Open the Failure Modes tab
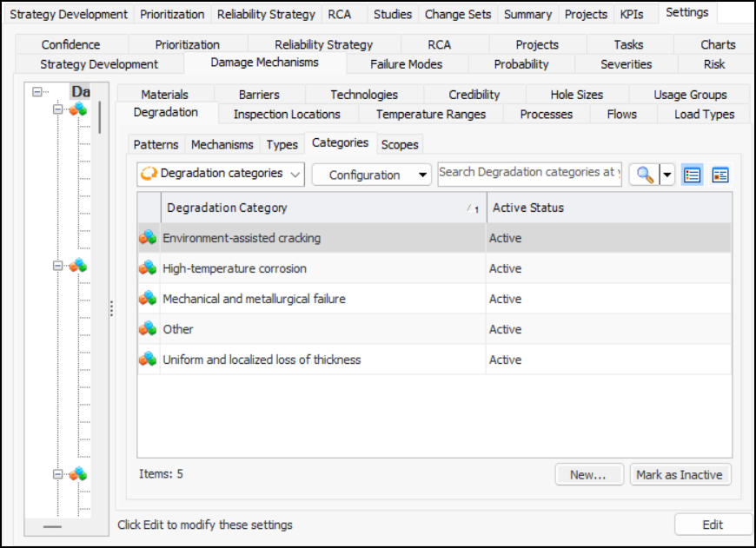756x548 pixels. point(406,64)
